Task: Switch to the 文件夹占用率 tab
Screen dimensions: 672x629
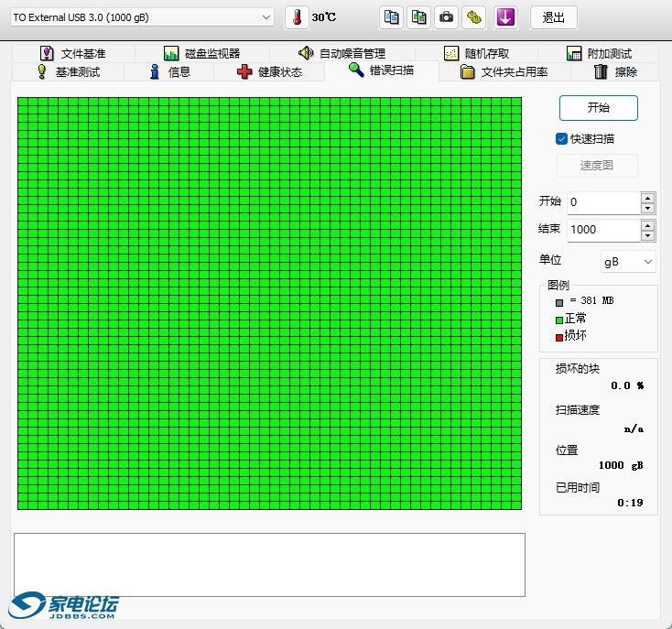Action: pos(504,71)
